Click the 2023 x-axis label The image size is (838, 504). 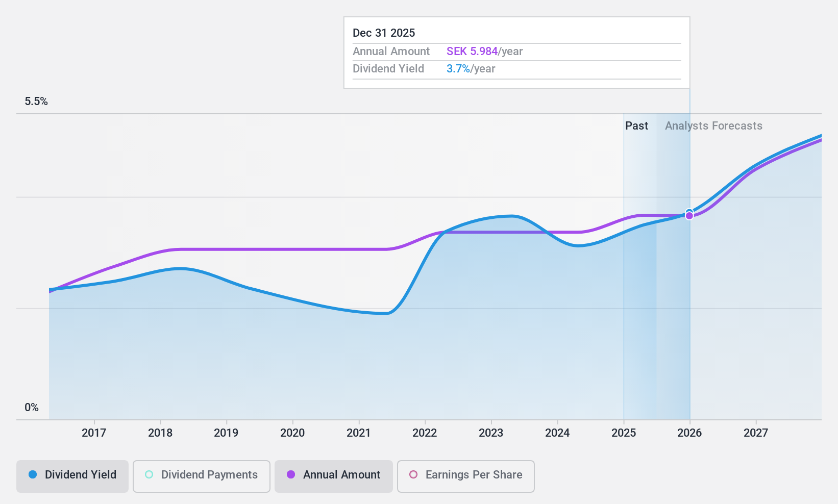coord(491,433)
